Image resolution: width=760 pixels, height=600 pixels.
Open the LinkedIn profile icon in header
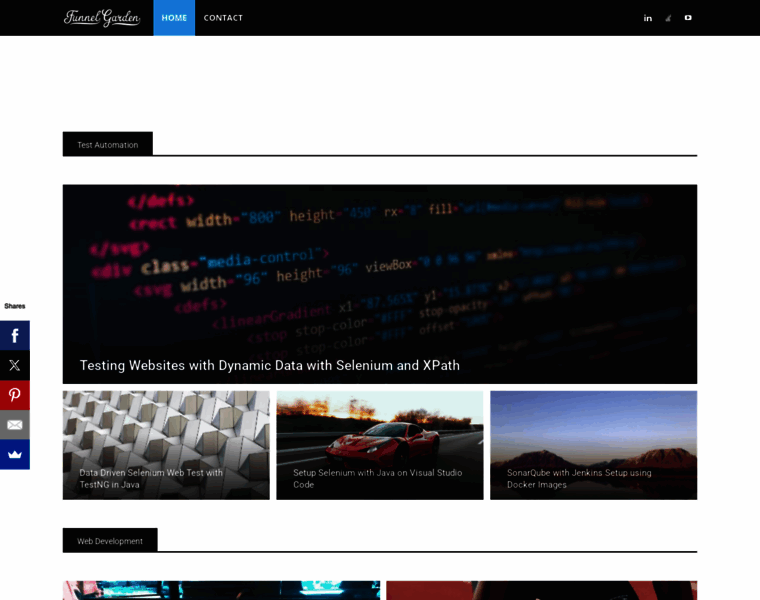pyautogui.click(x=648, y=18)
